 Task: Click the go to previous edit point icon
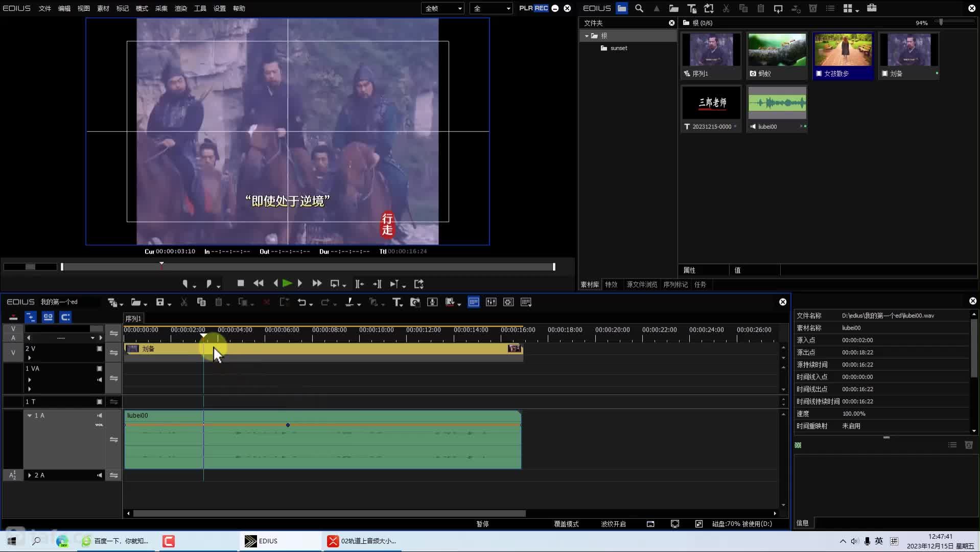pos(360,284)
